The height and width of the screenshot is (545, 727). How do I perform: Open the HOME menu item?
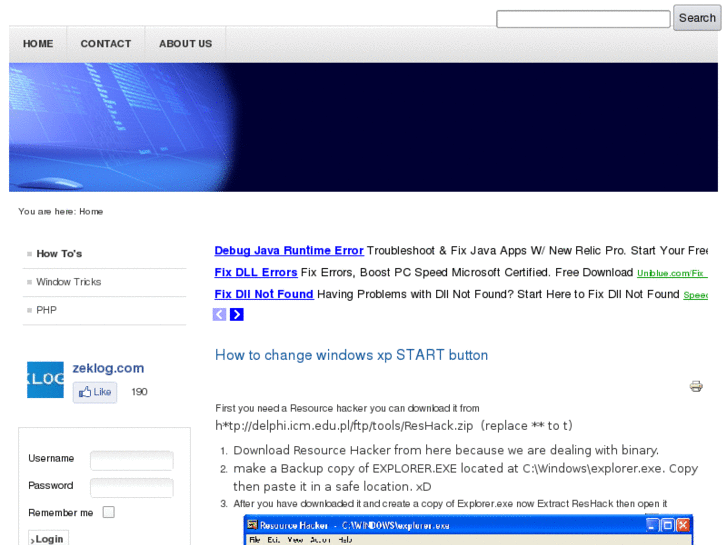(38, 44)
